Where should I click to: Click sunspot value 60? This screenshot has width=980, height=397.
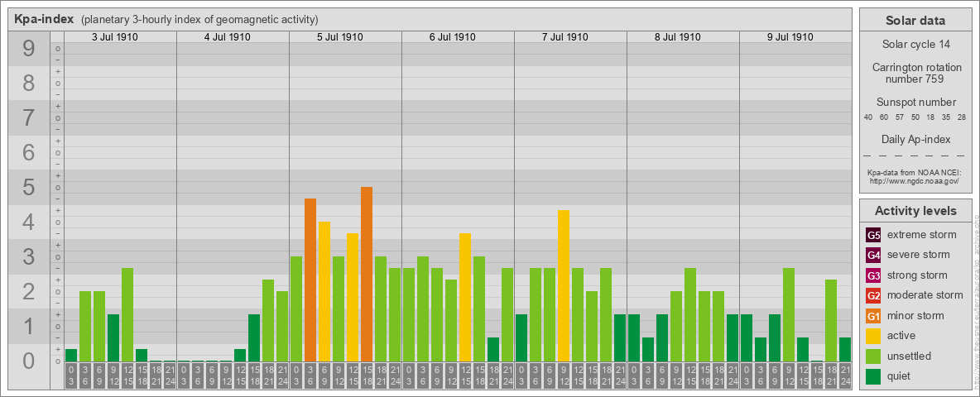[883, 117]
